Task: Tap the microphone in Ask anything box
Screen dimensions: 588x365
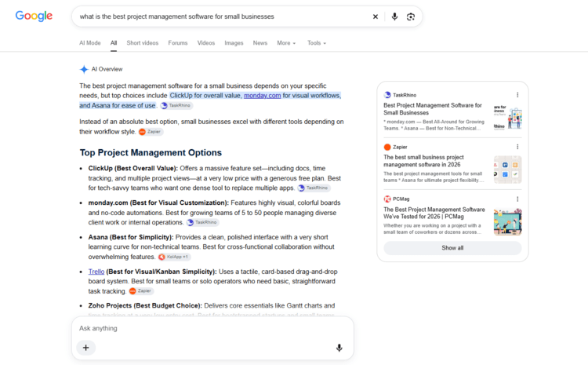Action: [339, 348]
